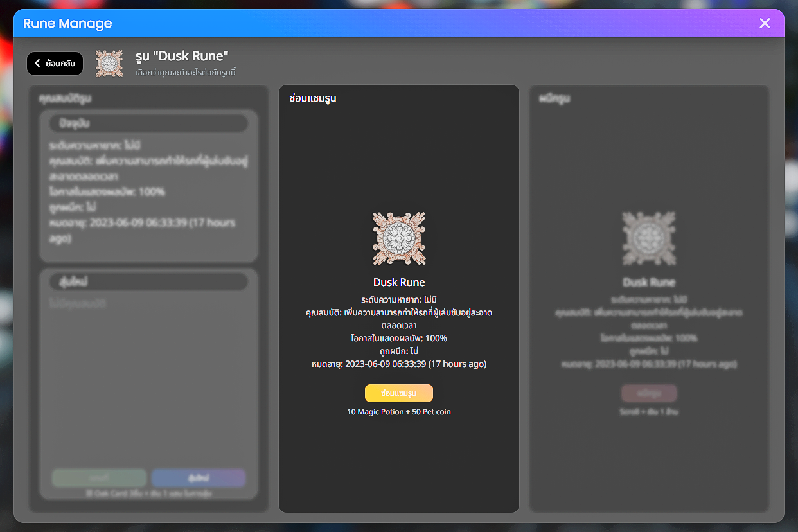Image resolution: width=798 pixels, height=532 pixels.
Task: Click the blue-purple สุ่มใหม่ reroll button
Action: [199, 478]
